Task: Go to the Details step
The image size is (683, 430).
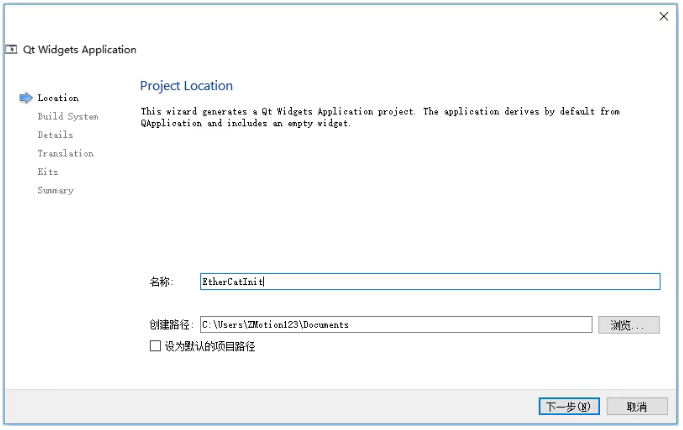Action: (55, 135)
